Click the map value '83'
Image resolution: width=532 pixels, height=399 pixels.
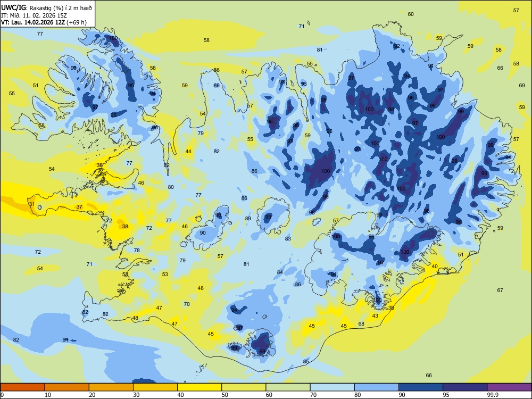coord(288,238)
